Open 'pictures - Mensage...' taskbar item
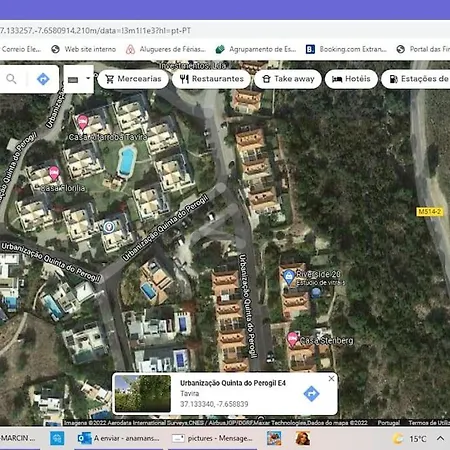Image resolution: width=450 pixels, height=450 pixels. (x=212, y=438)
